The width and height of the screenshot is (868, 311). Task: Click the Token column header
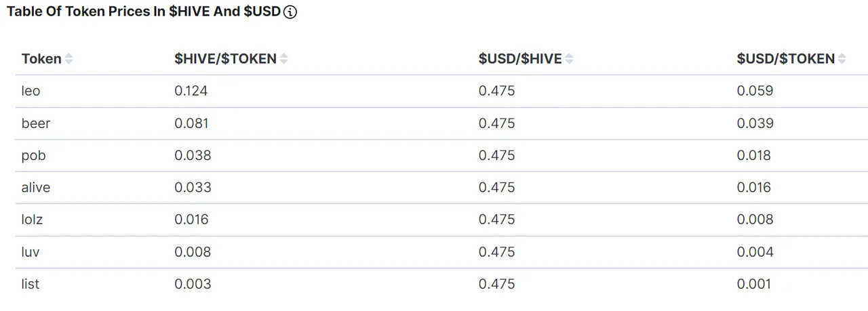click(x=41, y=59)
